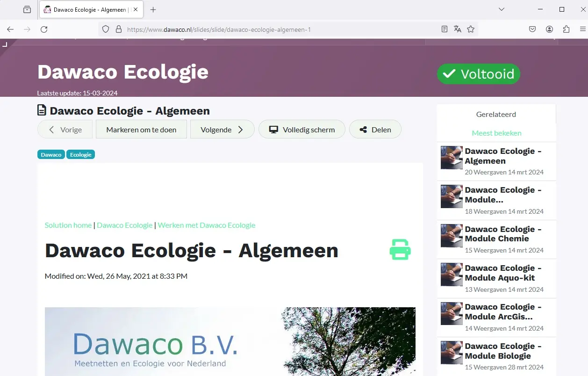Open the Firefox application menu

click(x=582, y=29)
